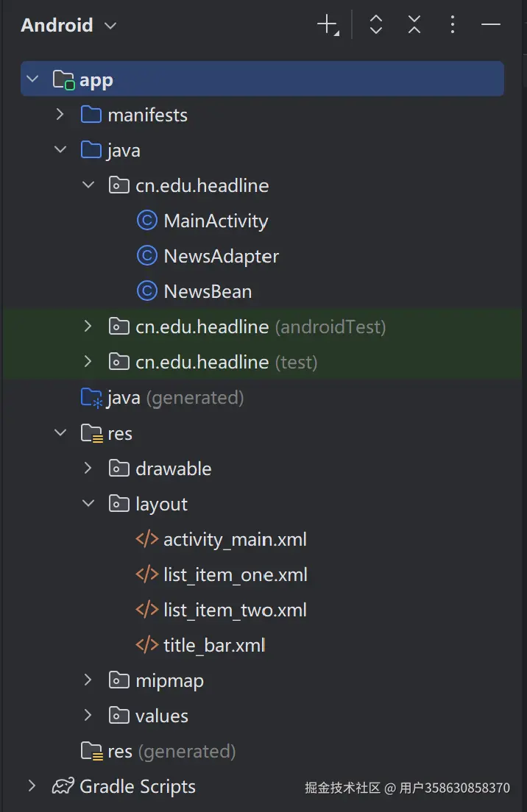Expand the manifests folder

60,115
